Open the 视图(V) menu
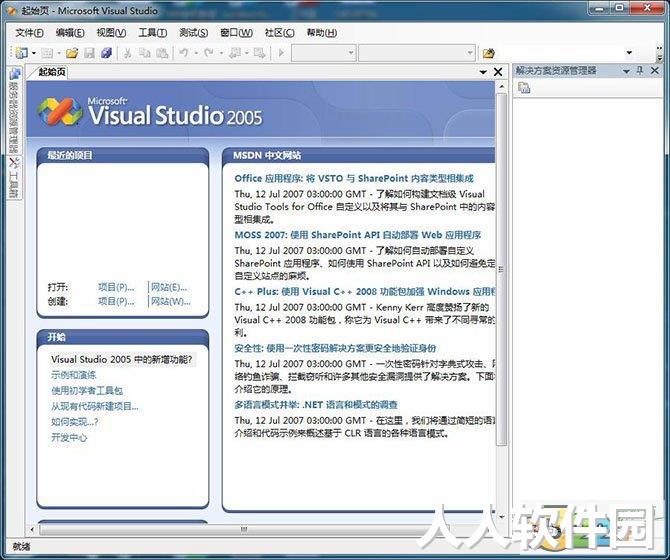This screenshot has width=670, height=560. (x=111, y=33)
